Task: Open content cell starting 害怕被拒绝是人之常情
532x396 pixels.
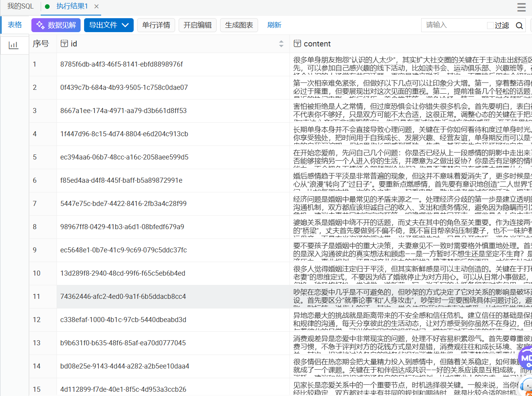Action: (411, 111)
